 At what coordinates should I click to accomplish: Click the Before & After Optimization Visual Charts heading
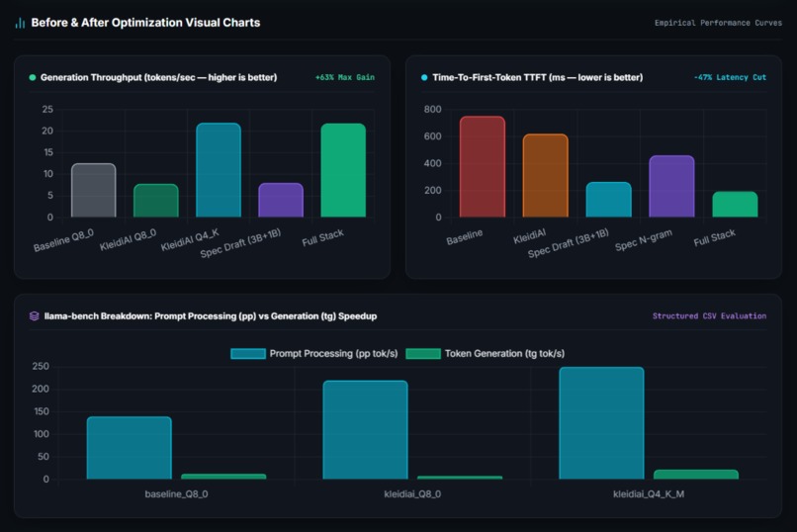pyautogui.click(x=145, y=23)
